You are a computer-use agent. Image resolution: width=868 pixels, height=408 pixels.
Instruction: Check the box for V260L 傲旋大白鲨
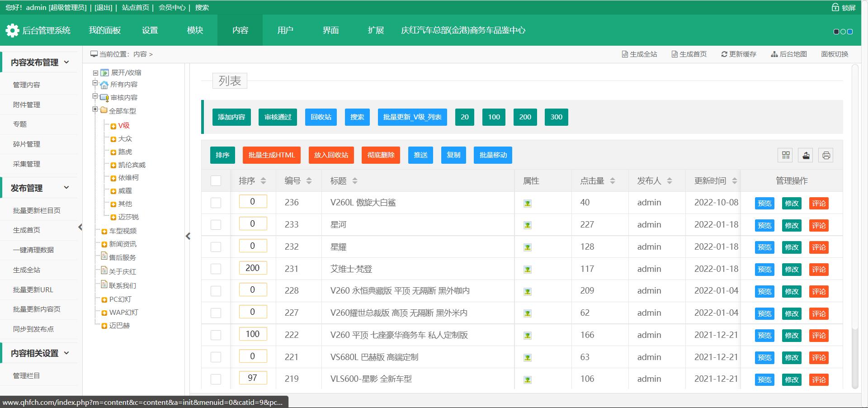click(216, 203)
